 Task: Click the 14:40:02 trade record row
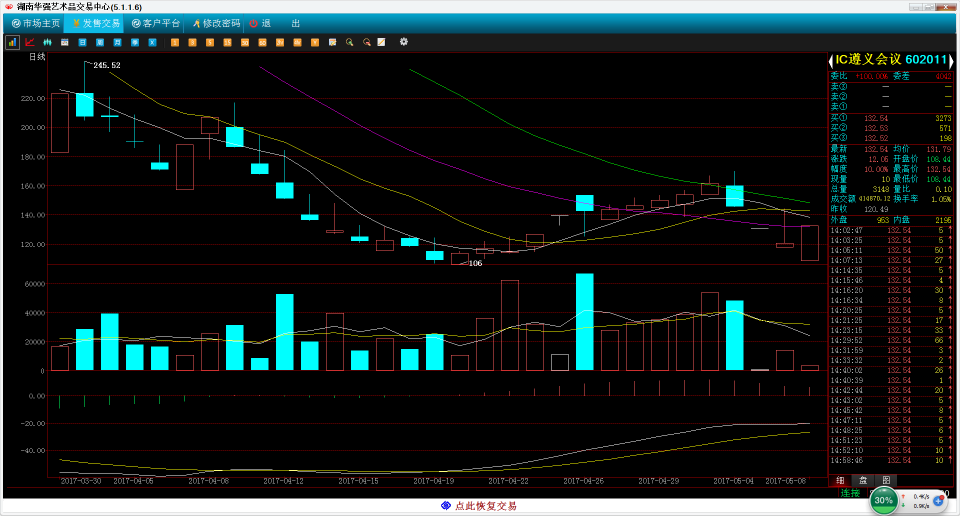click(x=891, y=370)
